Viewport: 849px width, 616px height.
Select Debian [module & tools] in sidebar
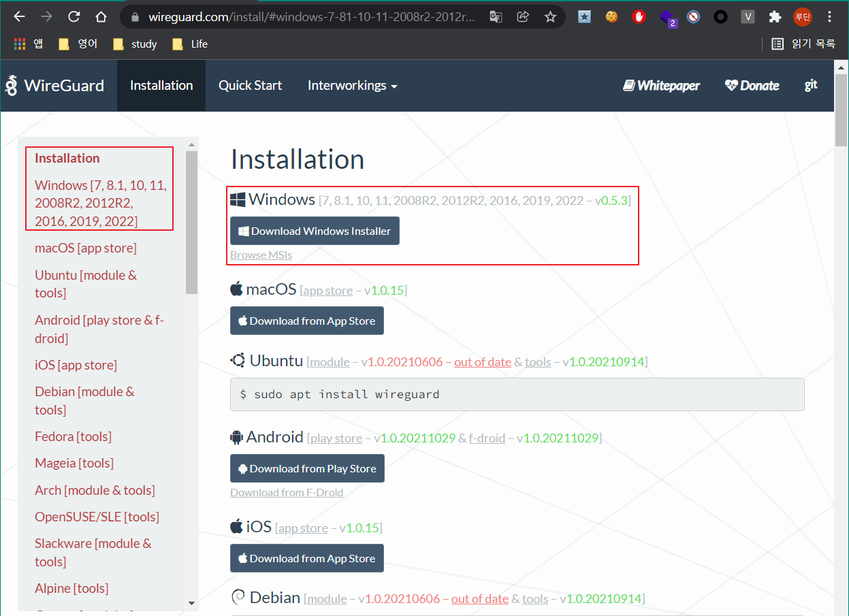[84, 400]
